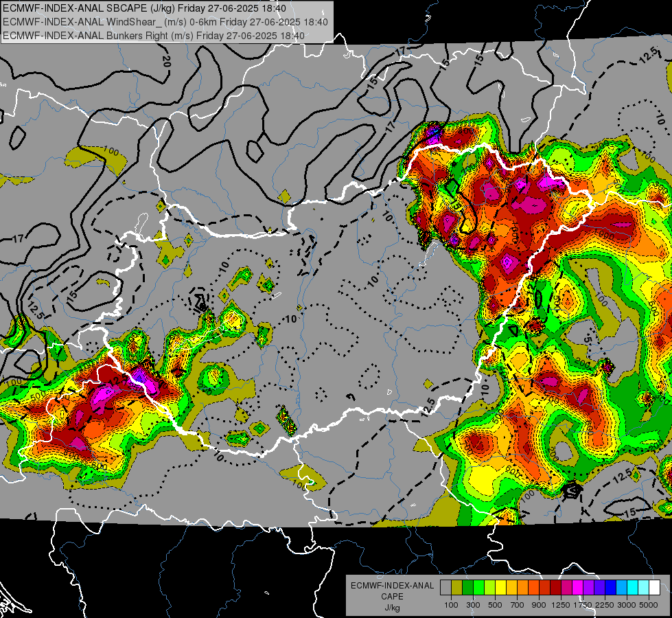Click the legend title ECMWF-INDEX-ANAL

[x=393, y=586]
